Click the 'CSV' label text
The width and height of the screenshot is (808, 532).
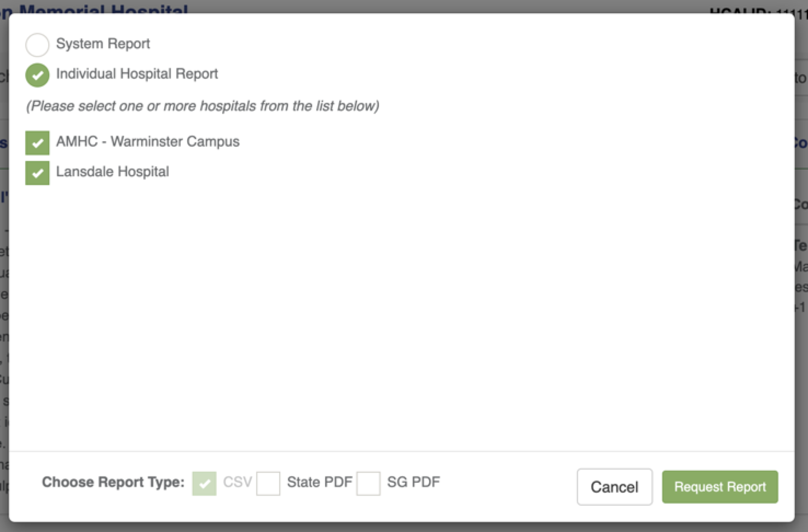tap(238, 482)
